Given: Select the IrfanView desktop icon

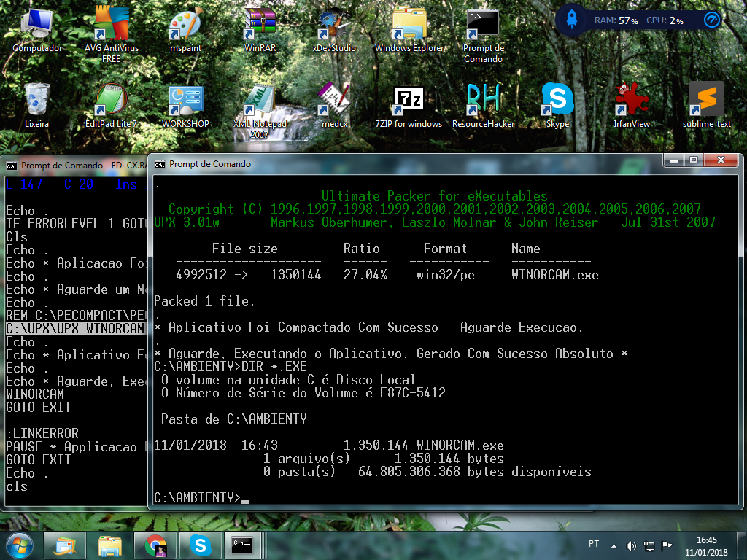Looking at the screenshot, I should click(632, 100).
